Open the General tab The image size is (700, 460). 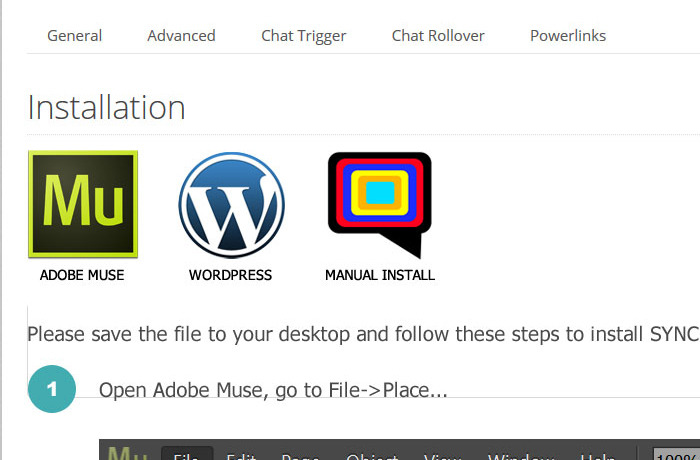75,36
